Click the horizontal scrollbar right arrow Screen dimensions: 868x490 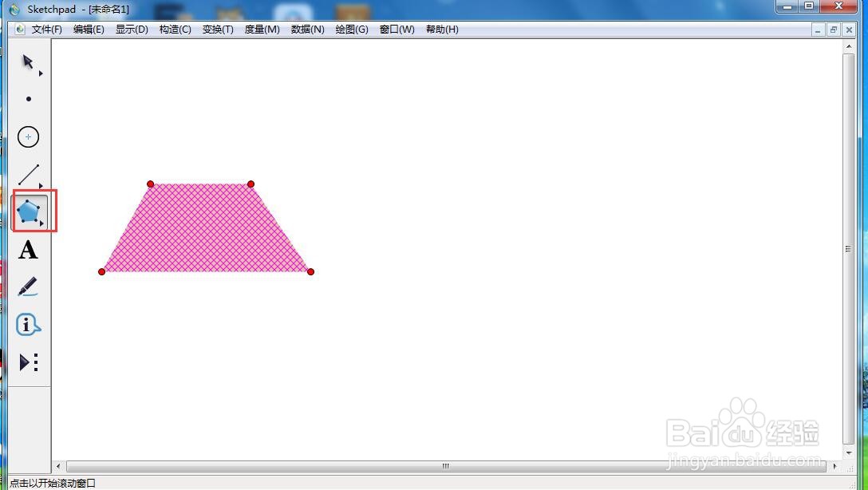point(834,466)
